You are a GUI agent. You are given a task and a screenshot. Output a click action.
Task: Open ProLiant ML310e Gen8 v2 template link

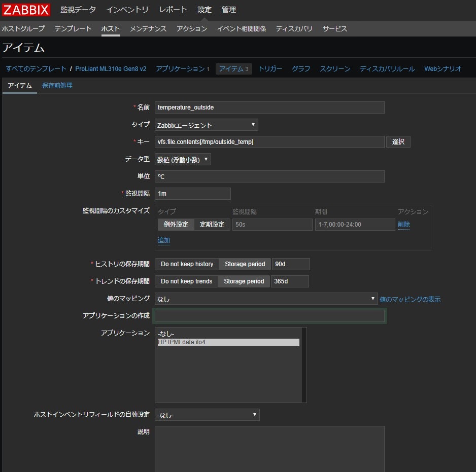[x=111, y=69]
